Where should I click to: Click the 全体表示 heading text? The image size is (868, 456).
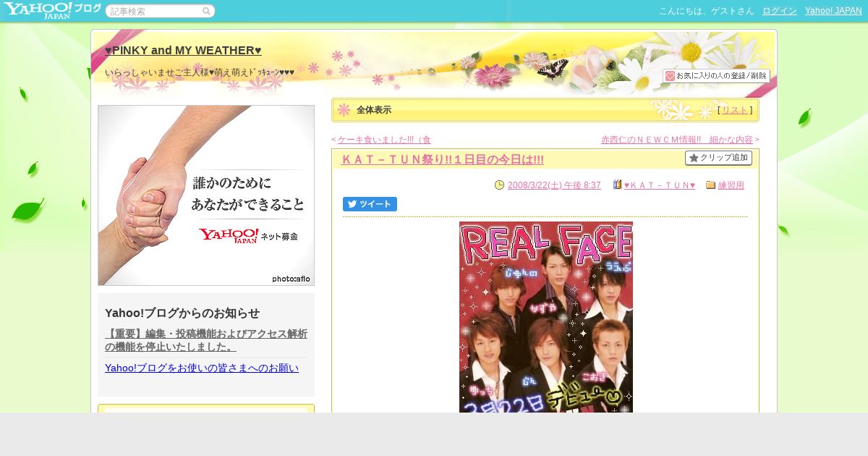coord(374,110)
